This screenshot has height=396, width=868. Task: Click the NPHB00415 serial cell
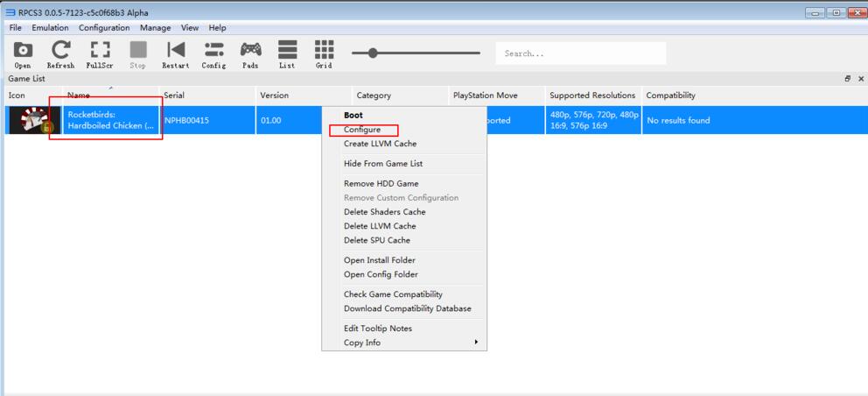207,120
